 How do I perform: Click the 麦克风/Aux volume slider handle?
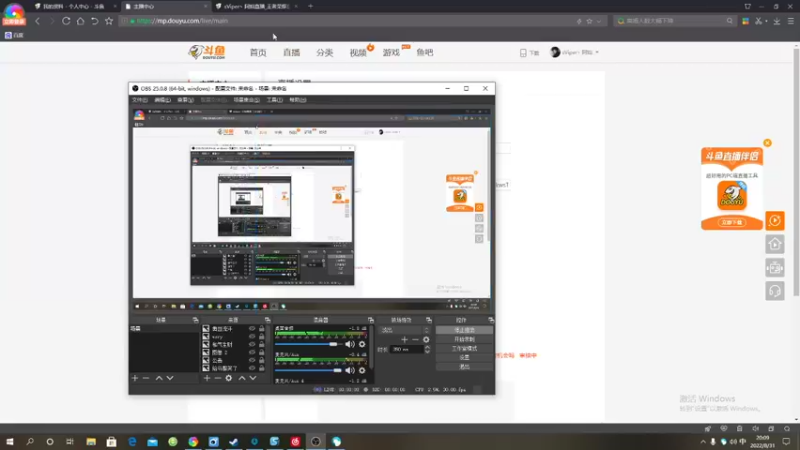[337, 370]
